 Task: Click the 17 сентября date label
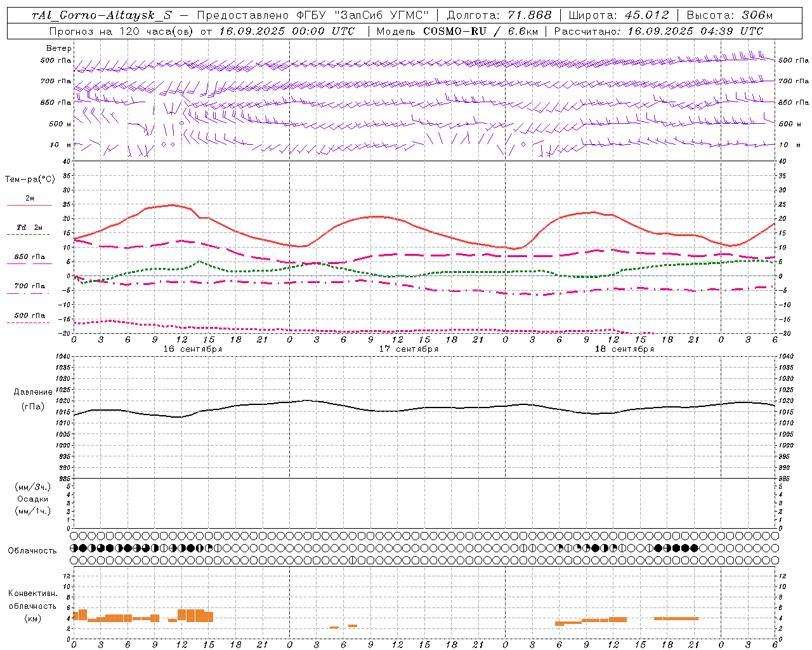pos(409,349)
